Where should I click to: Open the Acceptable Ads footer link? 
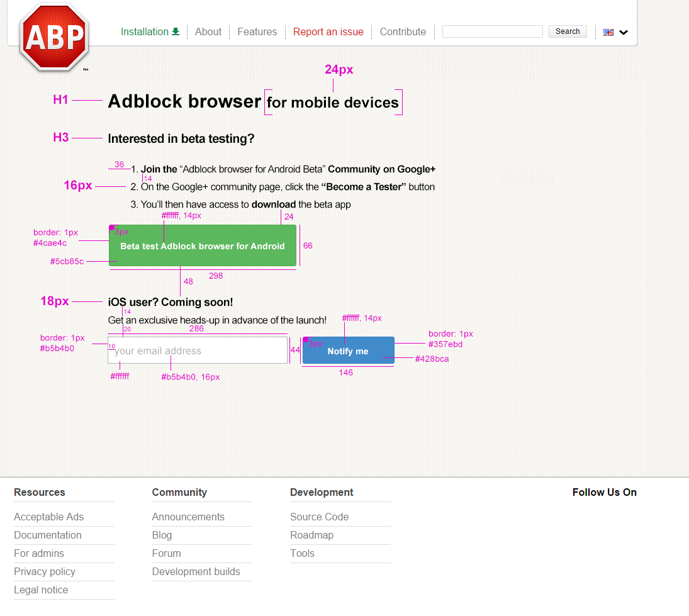click(49, 517)
